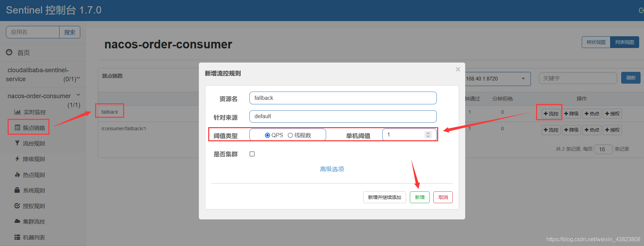Close the 新增流控规则 dialog with X
644x246 pixels.
coord(458,69)
